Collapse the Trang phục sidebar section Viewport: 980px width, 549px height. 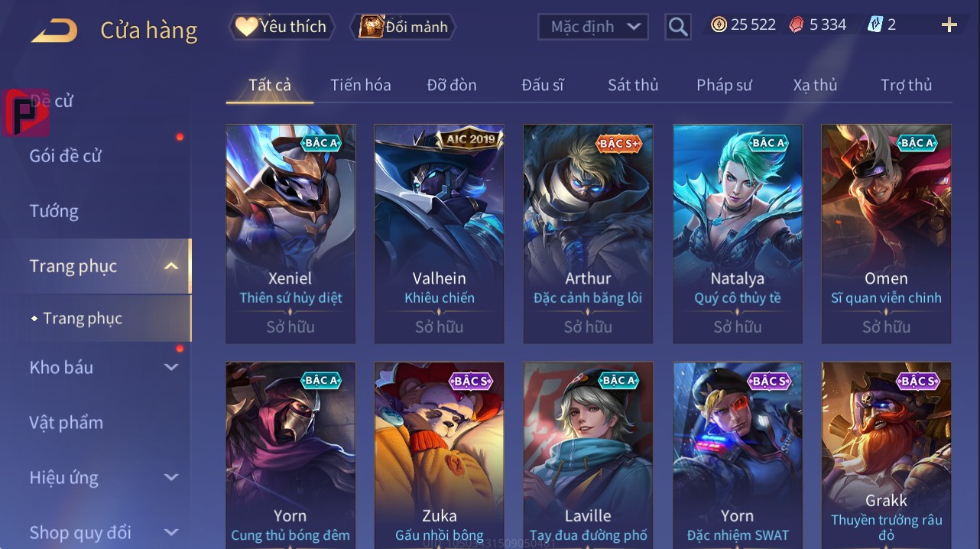coord(171,266)
